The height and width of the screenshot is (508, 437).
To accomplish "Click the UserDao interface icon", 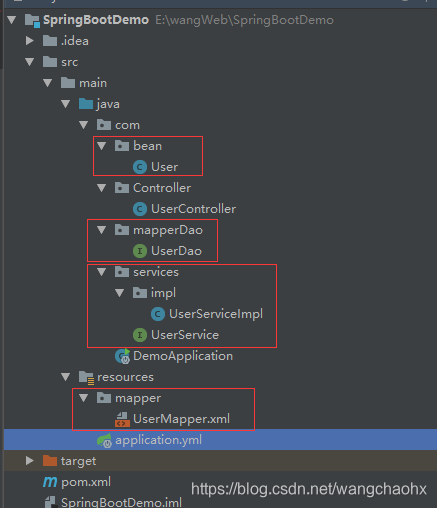I will click(140, 251).
